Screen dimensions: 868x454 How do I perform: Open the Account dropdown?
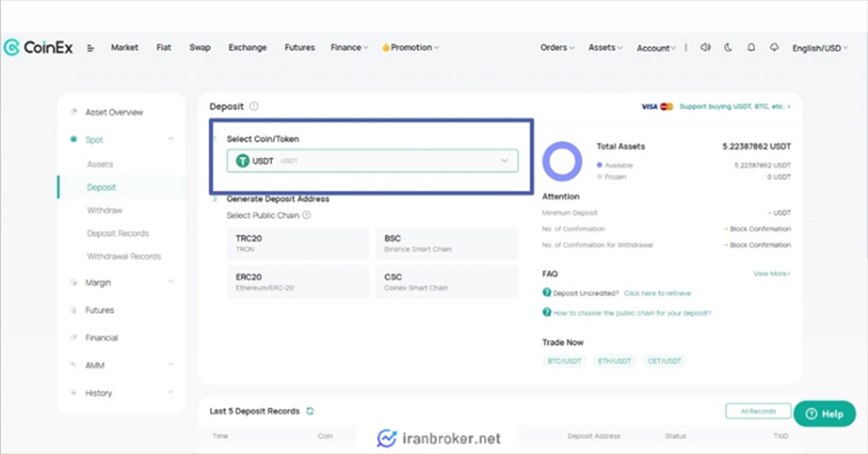tap(656, 48)
